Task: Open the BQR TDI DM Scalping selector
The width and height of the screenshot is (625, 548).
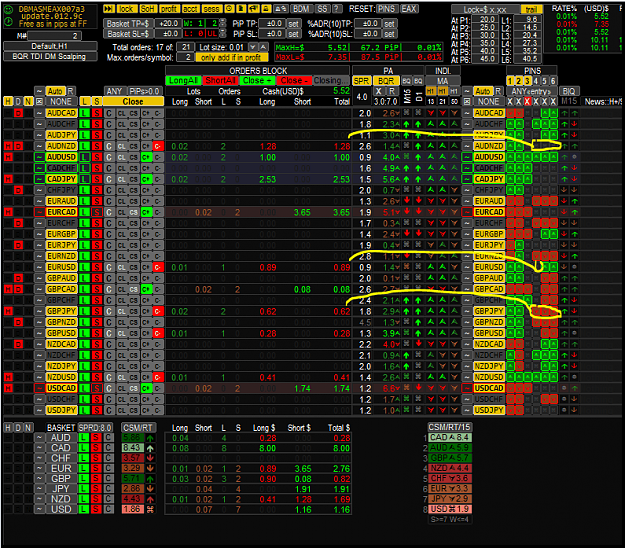Action: (x=50, y=57)
